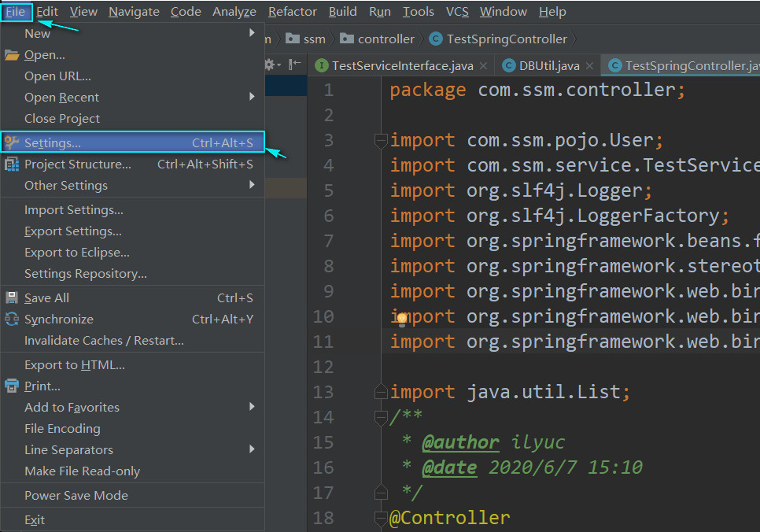The width and height of the screenshot is (760, 532).
Task: Open the Code menu
Action: point(186,12)
